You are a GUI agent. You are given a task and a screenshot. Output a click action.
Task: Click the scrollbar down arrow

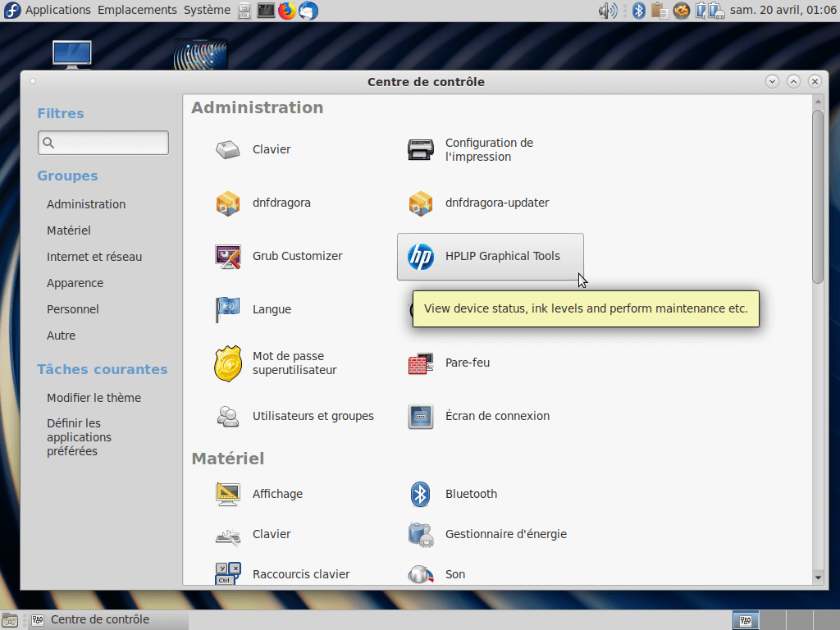pos(818,577)
